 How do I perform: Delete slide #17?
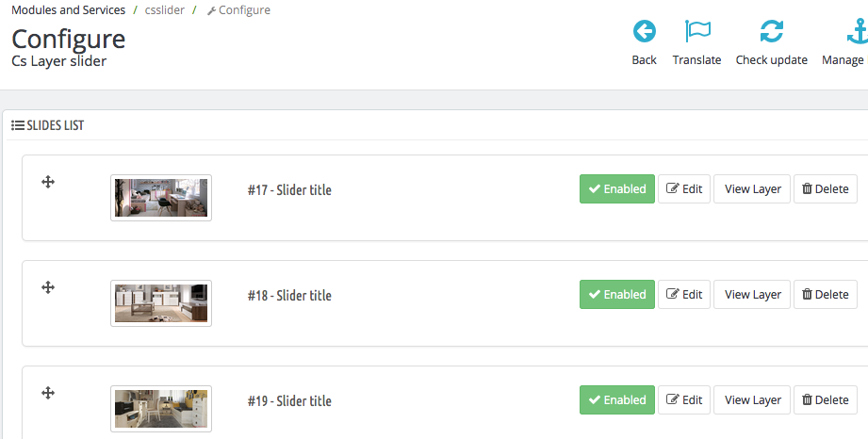(825, 188)
